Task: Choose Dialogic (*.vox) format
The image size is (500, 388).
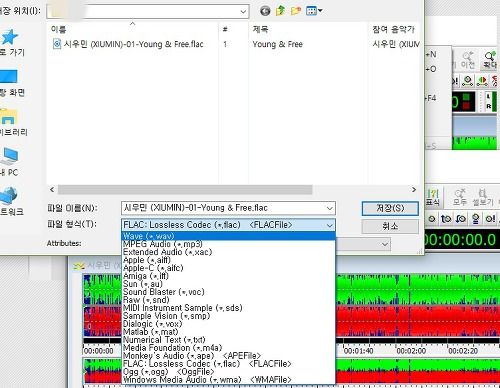Action: click(228, 324)
